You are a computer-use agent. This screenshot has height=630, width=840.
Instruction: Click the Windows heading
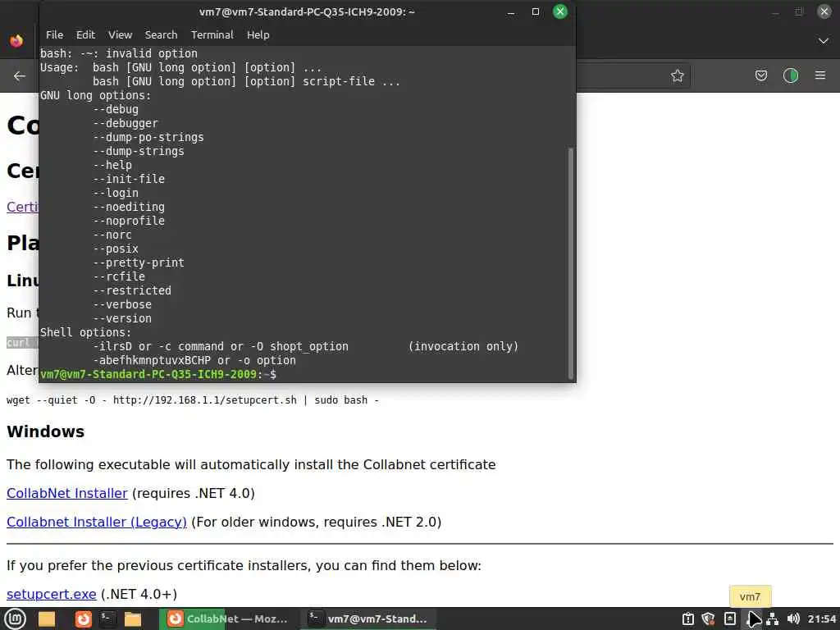[46, 431]
